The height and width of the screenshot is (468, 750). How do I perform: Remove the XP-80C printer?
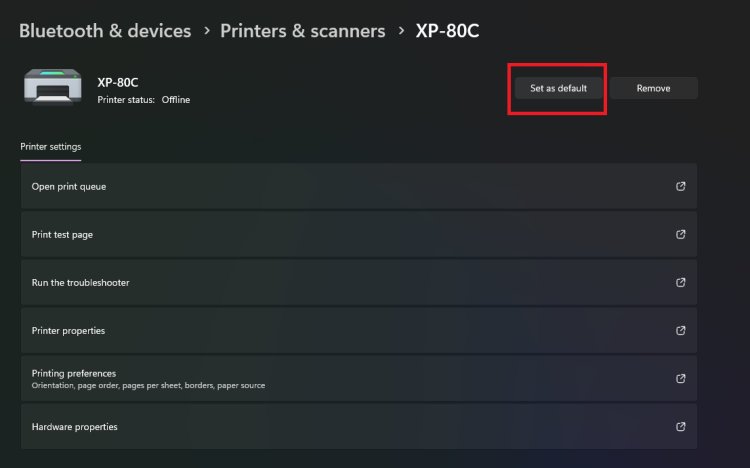[x=653, y=88]
